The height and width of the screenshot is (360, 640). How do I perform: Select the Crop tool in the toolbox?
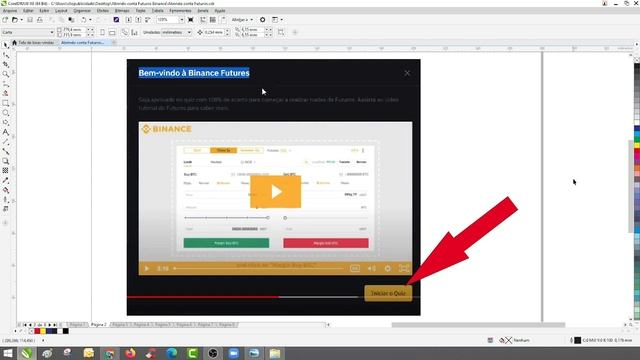6,64
